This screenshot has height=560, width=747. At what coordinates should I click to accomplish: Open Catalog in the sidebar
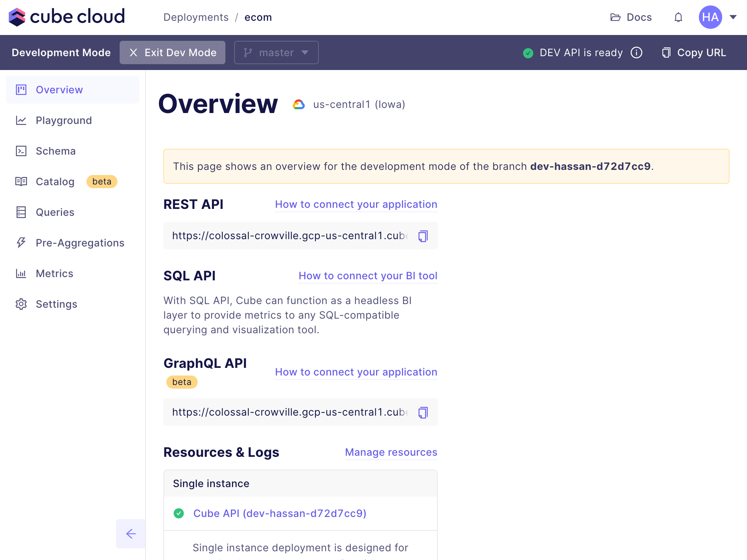tap(73, 182)
